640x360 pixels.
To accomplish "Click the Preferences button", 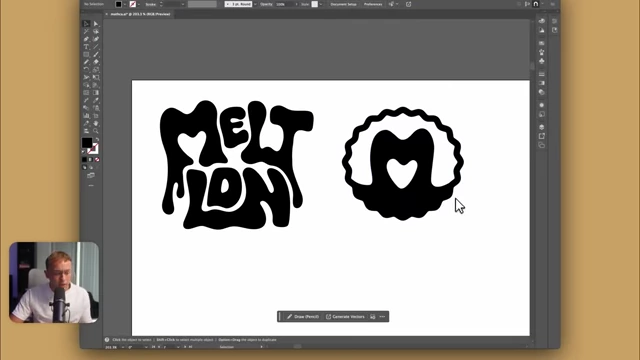I will [373, 4].
